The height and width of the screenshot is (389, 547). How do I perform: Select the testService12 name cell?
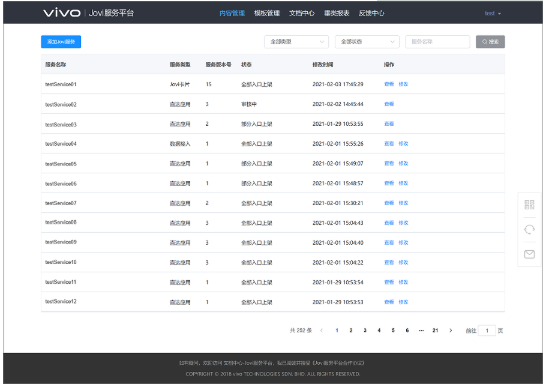click(61, 301)
